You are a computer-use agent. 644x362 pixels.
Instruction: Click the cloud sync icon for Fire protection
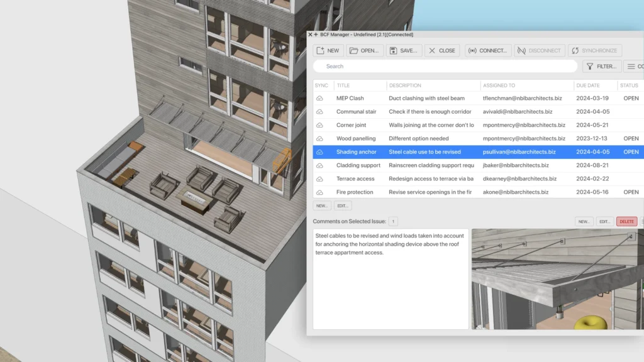[319, 192]
